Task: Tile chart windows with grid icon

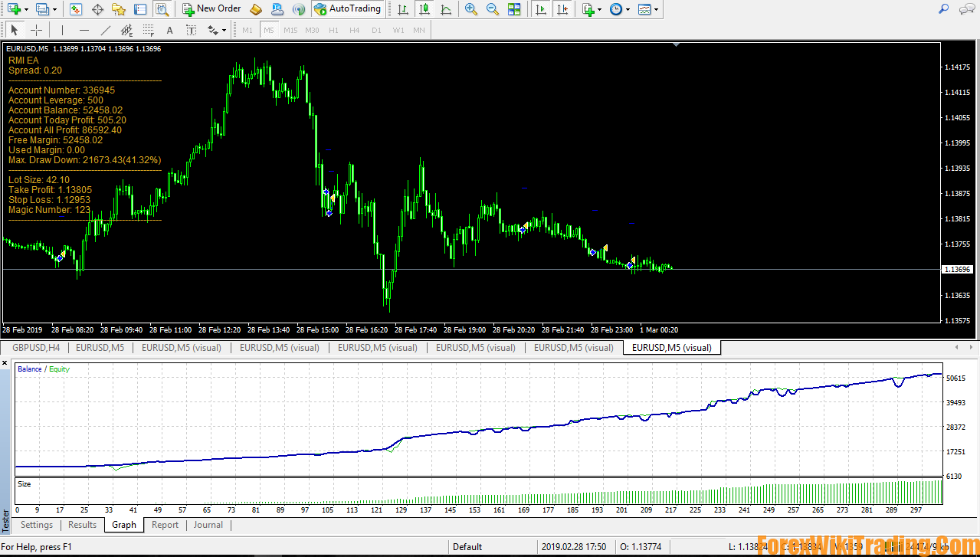Action: (514, 9)
